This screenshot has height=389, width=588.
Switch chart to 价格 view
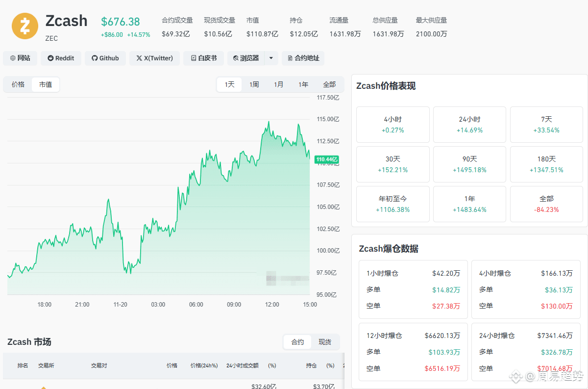pos(18,84)
